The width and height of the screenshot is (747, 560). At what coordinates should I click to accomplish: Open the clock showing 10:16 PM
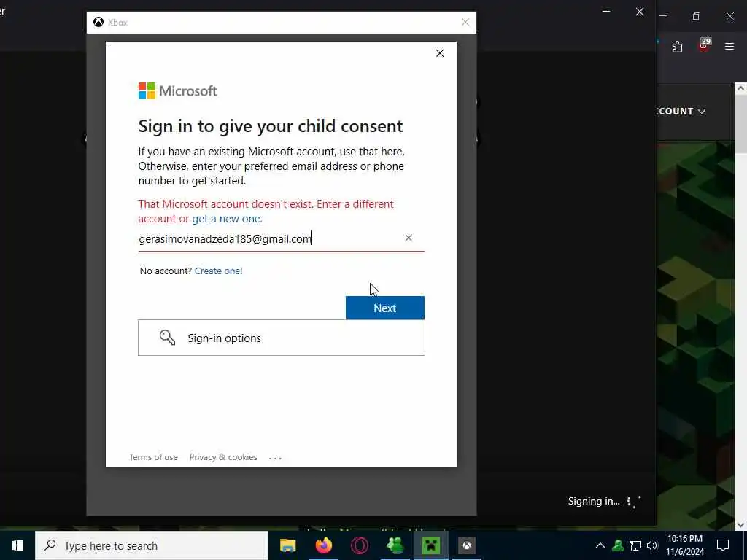pos(684,545)
